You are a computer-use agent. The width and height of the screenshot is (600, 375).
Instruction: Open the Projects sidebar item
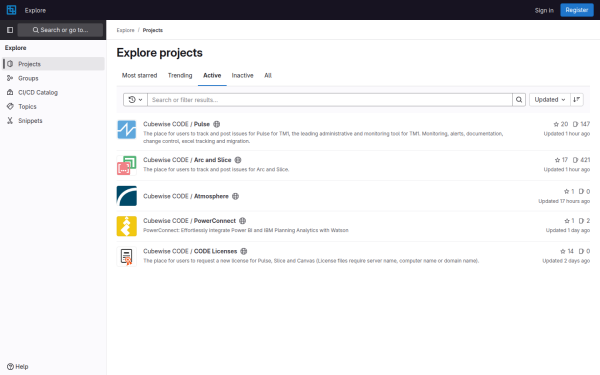tap(53, 64)
